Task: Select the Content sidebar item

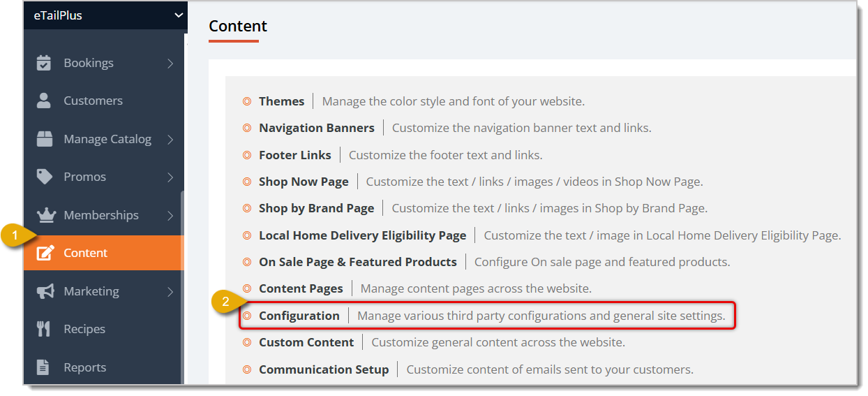Action: 103,253
